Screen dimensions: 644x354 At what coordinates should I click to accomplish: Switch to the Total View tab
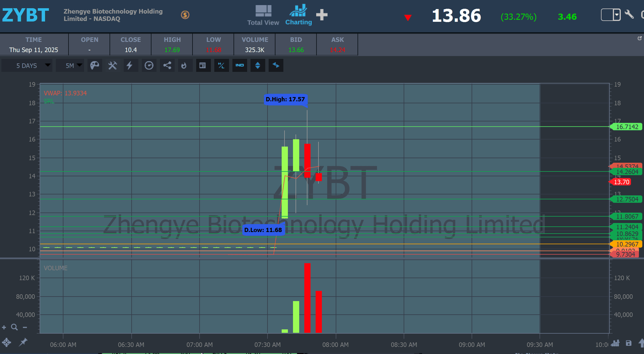point(263,16)
